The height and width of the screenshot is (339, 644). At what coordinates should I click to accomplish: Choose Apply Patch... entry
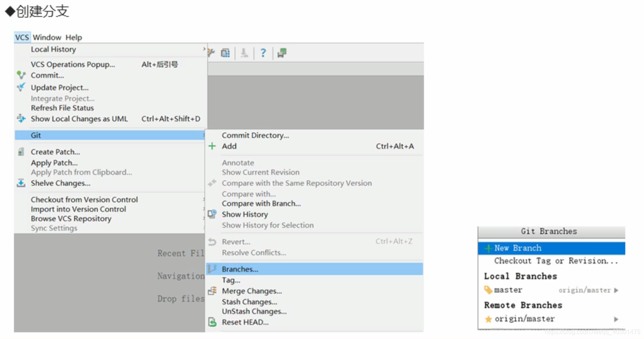(x=54, y=163)
